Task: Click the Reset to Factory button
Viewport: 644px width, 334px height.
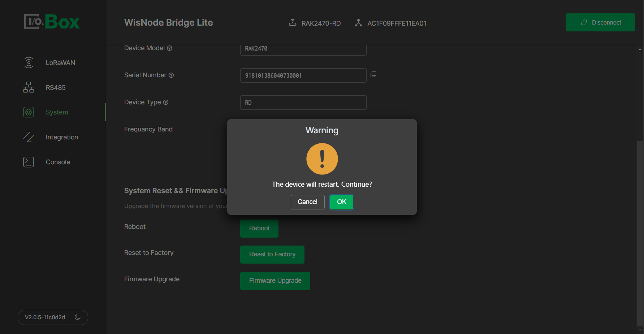Action: tap(272, 254)
